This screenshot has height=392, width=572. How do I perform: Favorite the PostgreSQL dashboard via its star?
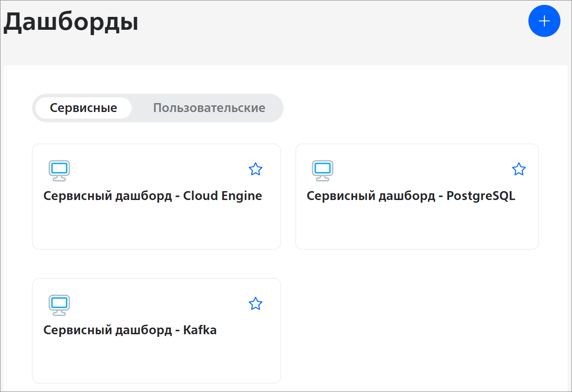pyautogui.click(x=519, y=169)
